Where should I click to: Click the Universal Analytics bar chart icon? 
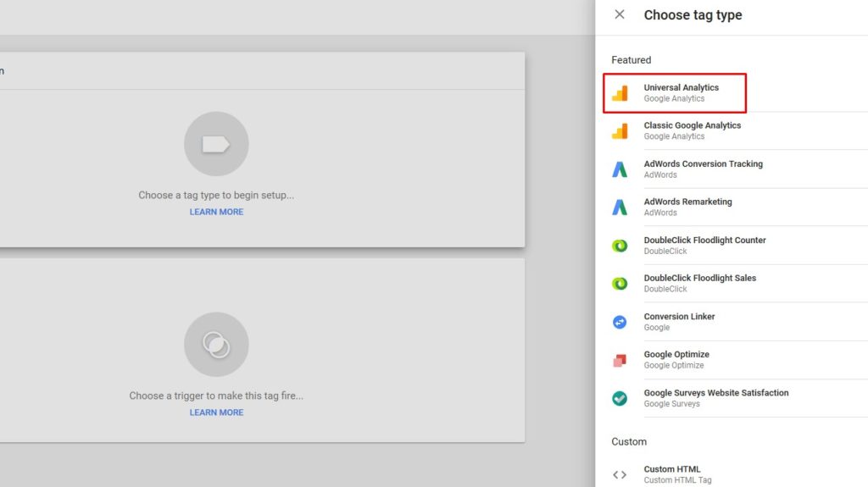click(x=620, y=93)
